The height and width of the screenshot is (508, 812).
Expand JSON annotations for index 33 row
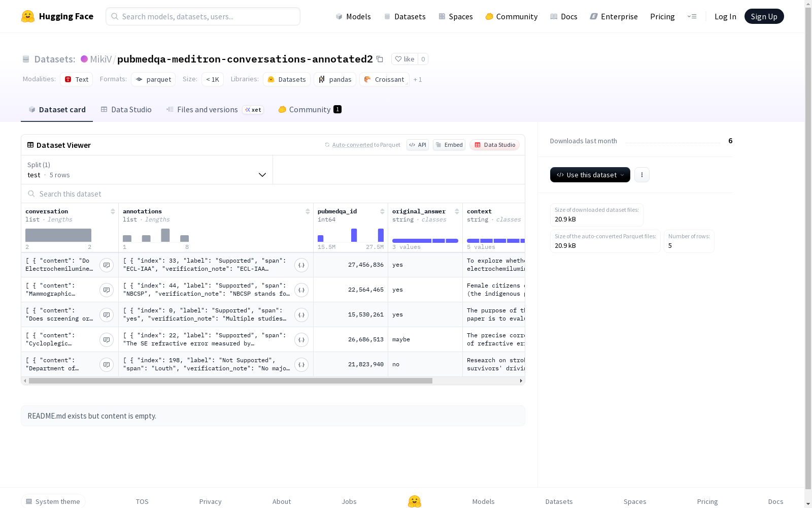click(x=301, y=265)
